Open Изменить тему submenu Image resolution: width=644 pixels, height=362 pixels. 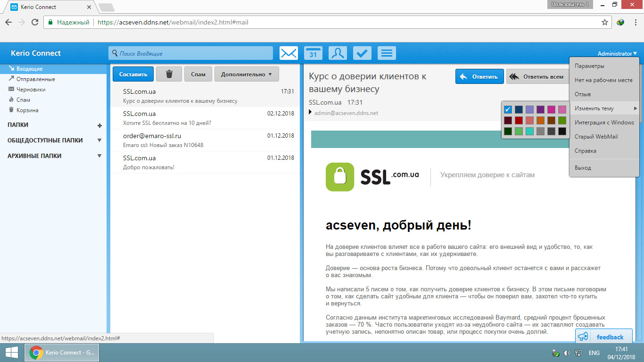point(604,108)
